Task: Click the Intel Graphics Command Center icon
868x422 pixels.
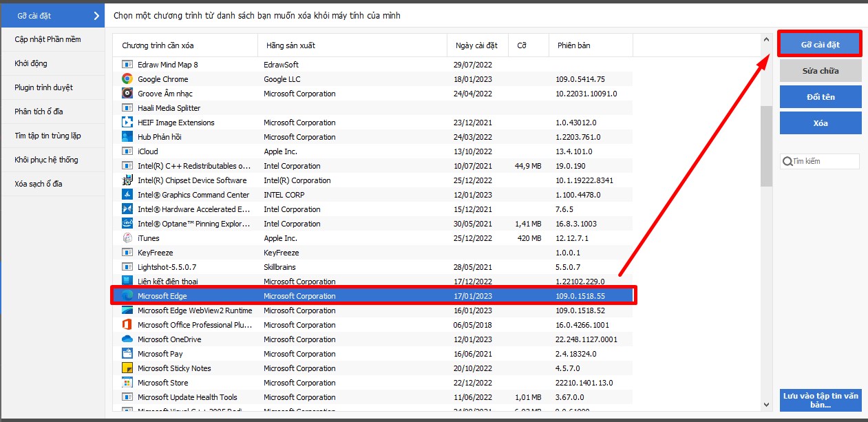Action: point(127,195)
